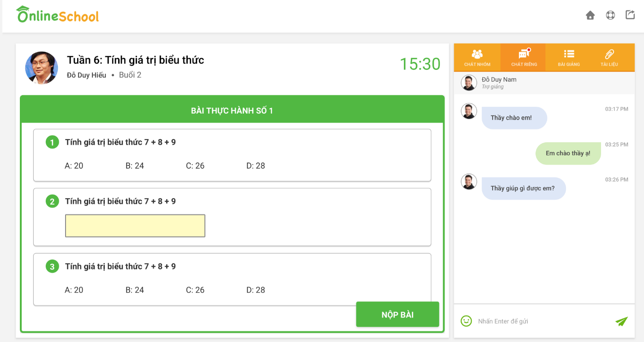The height and width of the screenshot is (342, 644).
Task: Open the emoji smiley picker
Action: pos(466,321)
